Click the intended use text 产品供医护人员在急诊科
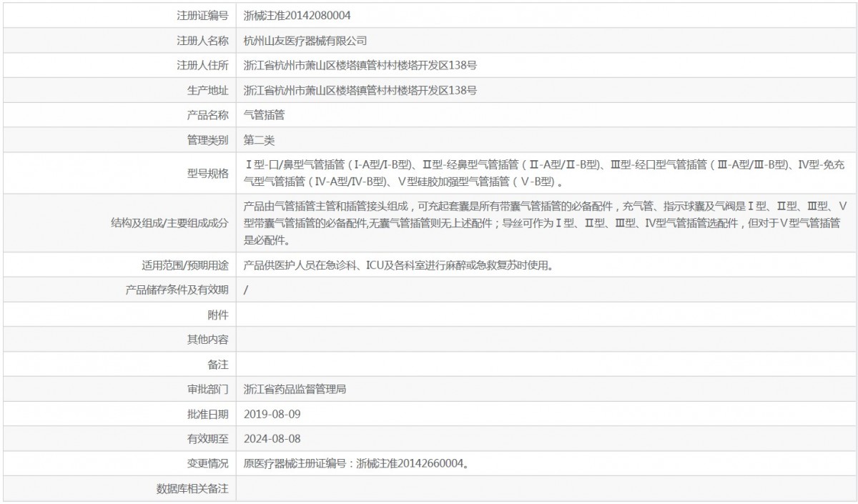Viewport: 858px width, 504px height. (399, 265)
